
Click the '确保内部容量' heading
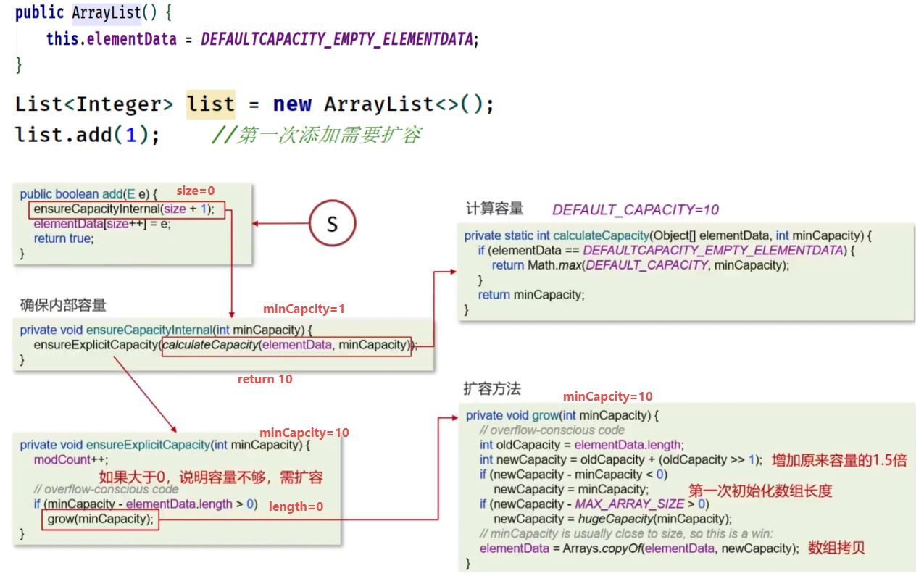pyautogui.click(x=63, y=305)
